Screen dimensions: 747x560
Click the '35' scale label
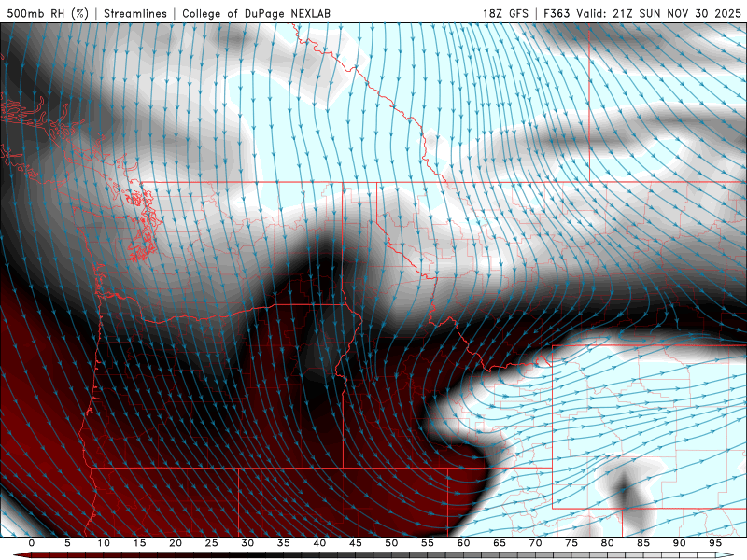[x=284, y=543]
